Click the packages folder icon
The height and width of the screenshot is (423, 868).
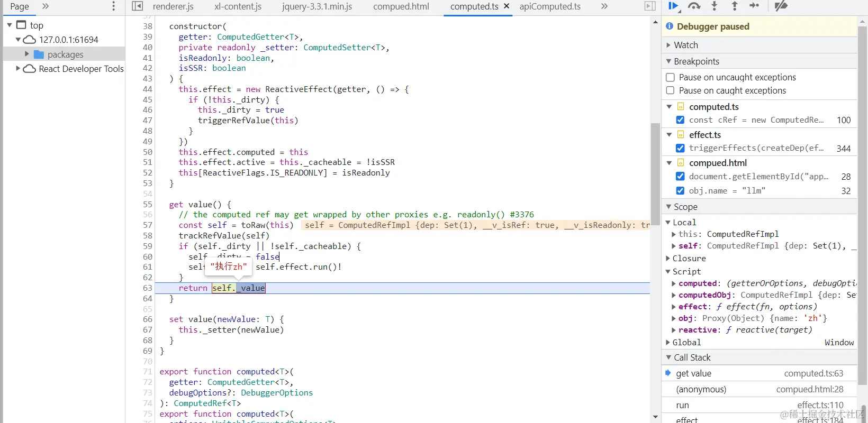[39, 54]
